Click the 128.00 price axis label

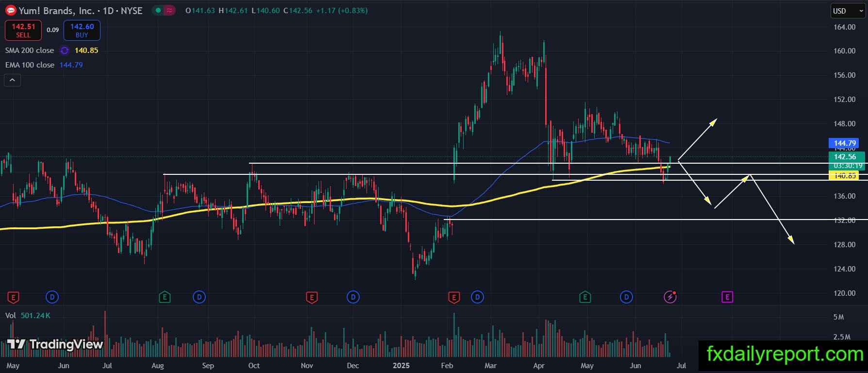coord(845,245)
